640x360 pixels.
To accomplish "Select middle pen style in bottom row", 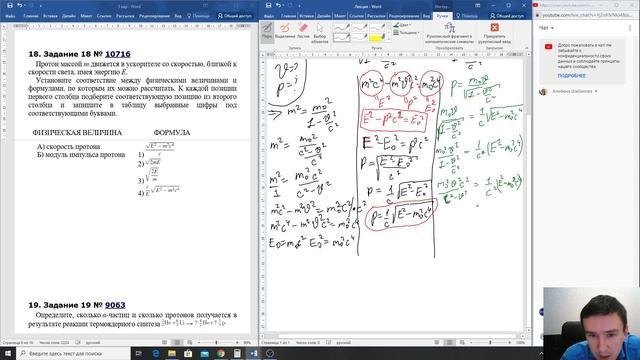I will click(360, 38).
